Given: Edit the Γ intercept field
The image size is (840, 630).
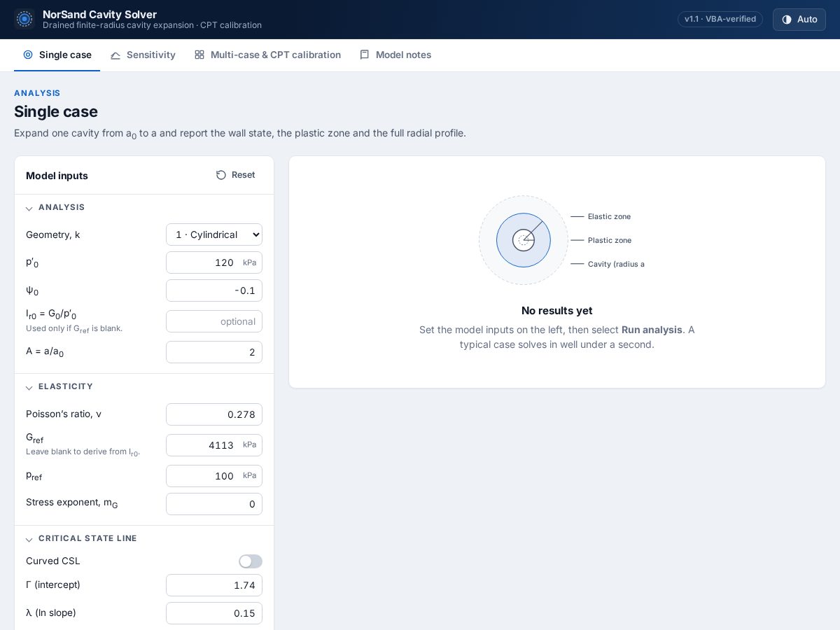Looking at the screenshot, I should click(214, 585).
